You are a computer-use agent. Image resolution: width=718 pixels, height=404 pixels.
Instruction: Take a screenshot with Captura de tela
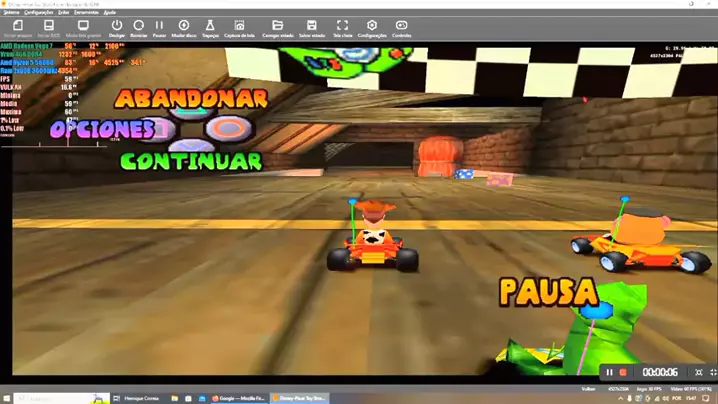point(239,26)
